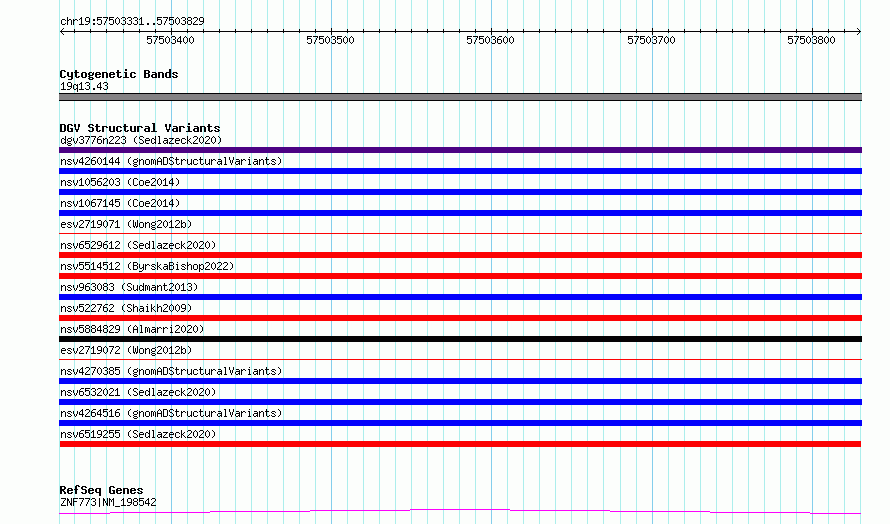The width and height of the screenshot is (890, 524).
Task: Click the blue nsv1056203 variant bar
Action: 460,192
